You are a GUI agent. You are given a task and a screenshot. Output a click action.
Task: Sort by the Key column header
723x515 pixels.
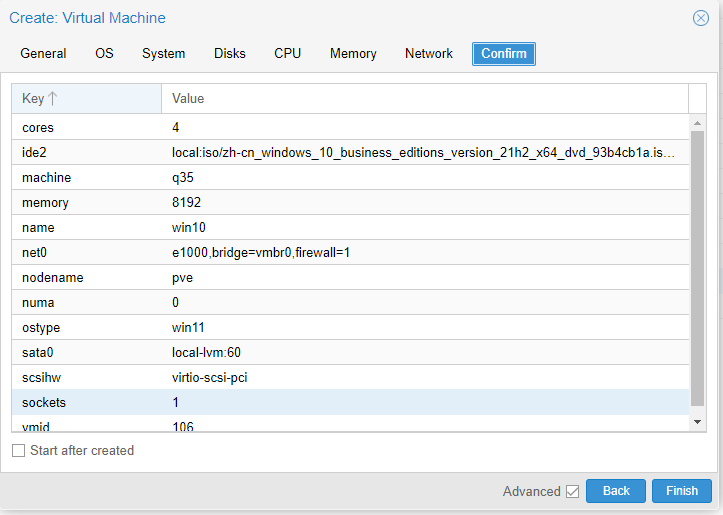pos(86,98)
